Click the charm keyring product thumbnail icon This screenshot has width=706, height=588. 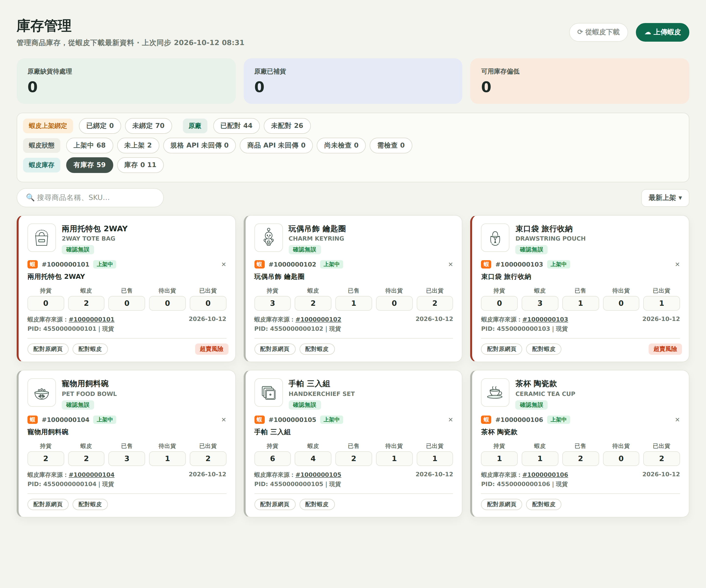click(268, 238)
